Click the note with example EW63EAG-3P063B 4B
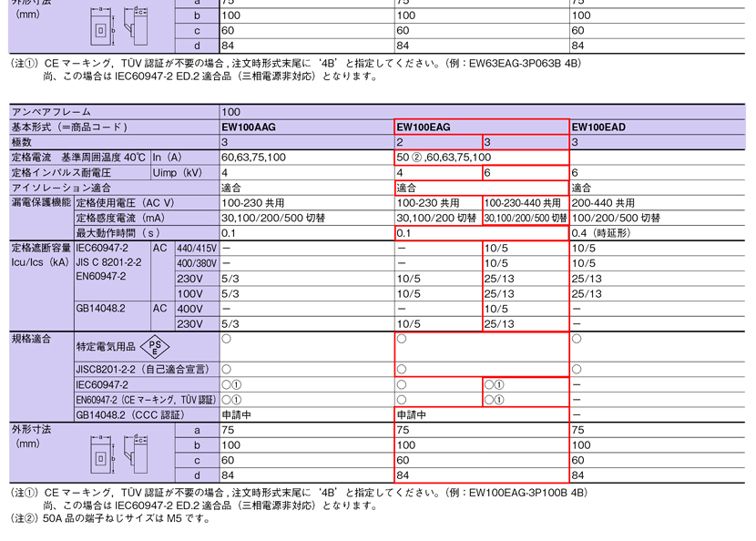Viewport: 756px width, 541px height. point(296,69)
